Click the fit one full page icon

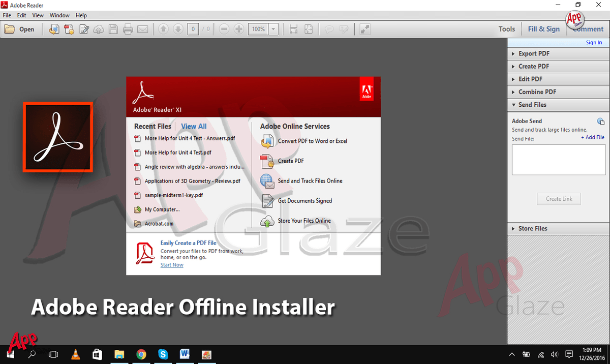(x=308, y=29)
